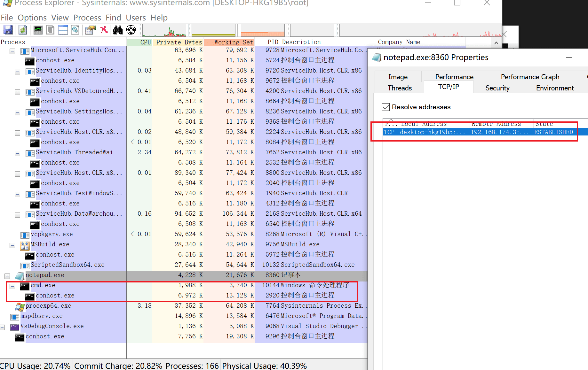The width and height of the screenshot is (588, 370).
Task: Click the commit history mini graph
Action: click(x=213, y=30)
